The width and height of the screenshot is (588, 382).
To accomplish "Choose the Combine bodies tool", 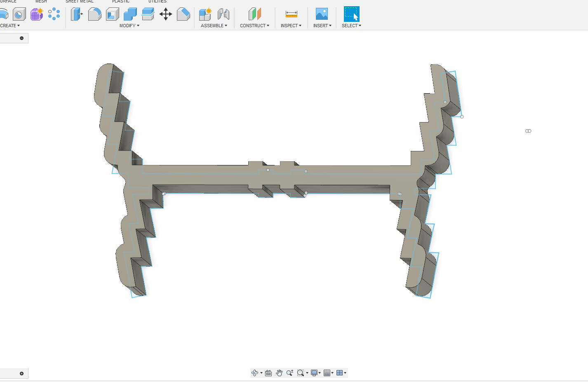I will coord(130,14).
